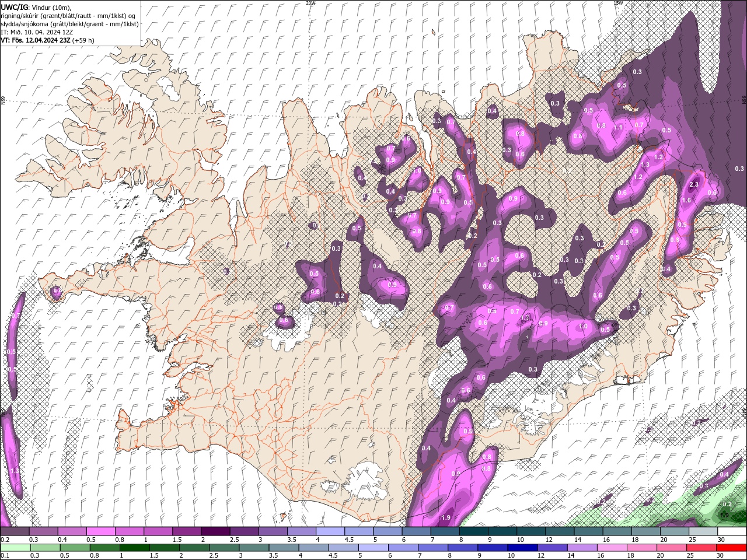Click the dark mauve 0.2 snow-scale swatch
This screenshot has width=747, height=560.
pos(15,531)
